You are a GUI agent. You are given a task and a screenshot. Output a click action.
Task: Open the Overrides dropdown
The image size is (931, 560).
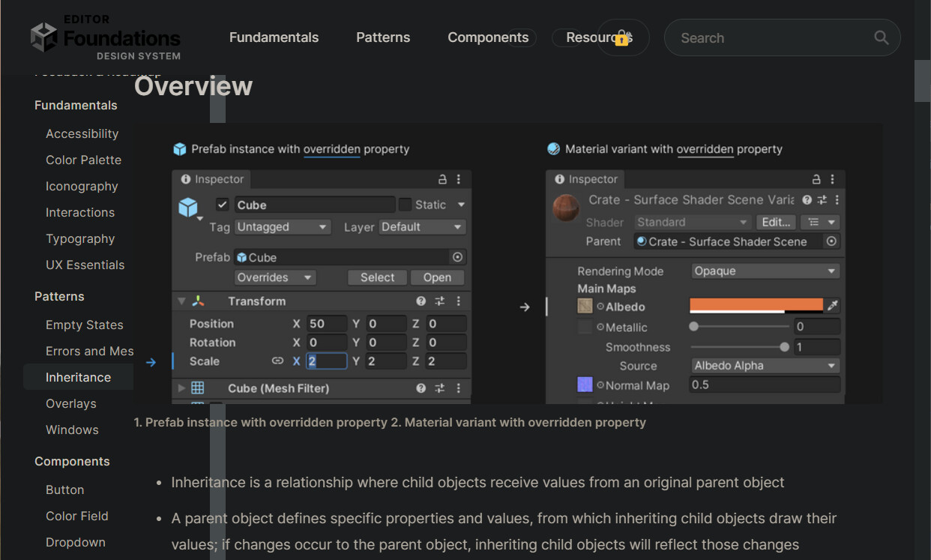pyautogui.click(x=274, y=277)
